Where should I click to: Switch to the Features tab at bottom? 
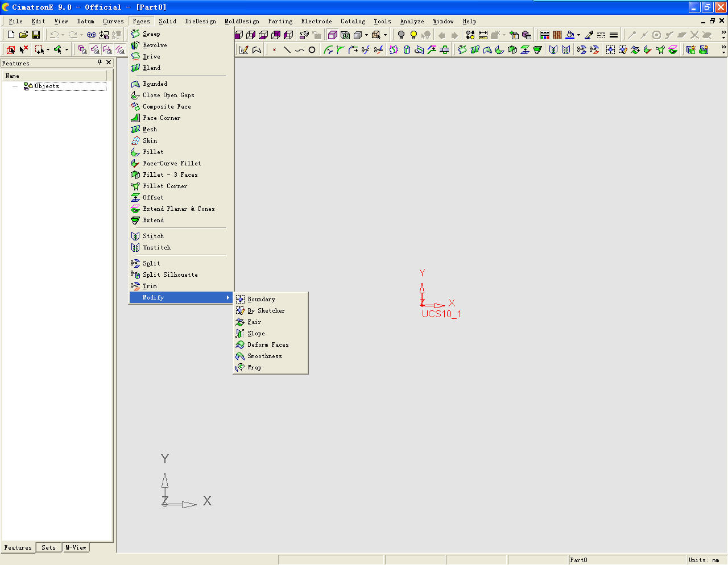point(18,547)
